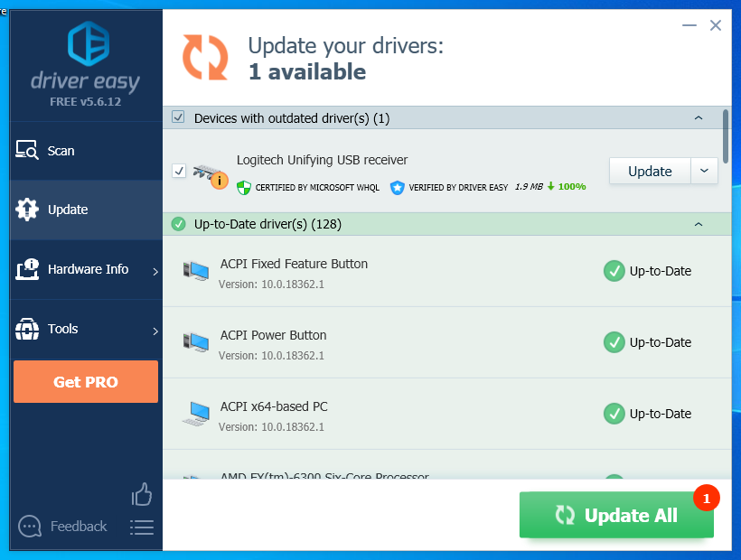Click ACPI Power Button device icon
This screenshot has height=560, width=741.
196,342
